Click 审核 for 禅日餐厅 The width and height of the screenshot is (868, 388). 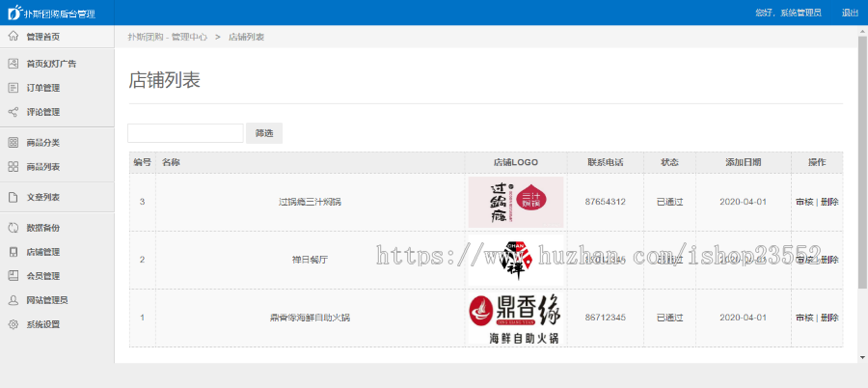804,260
